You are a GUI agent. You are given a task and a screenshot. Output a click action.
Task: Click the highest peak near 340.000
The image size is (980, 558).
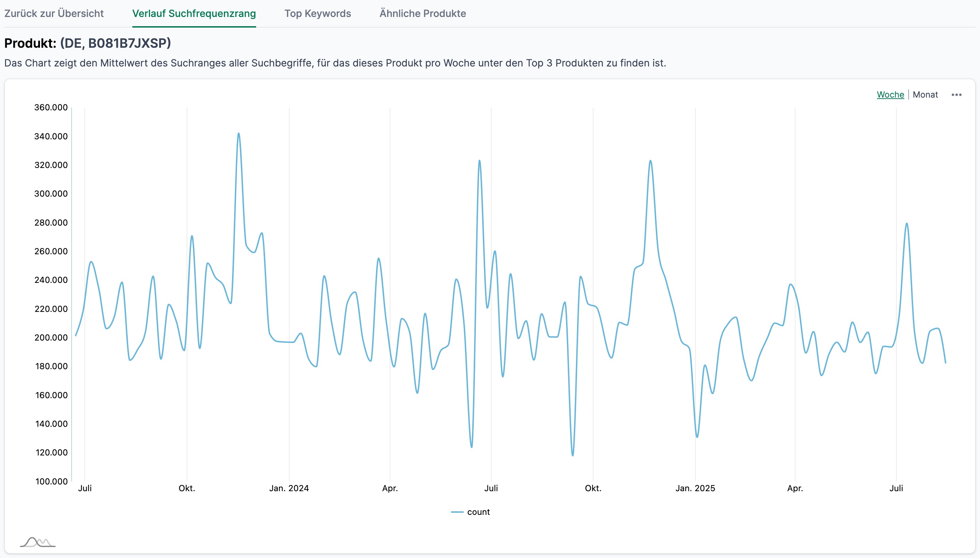tap(238, 134)
